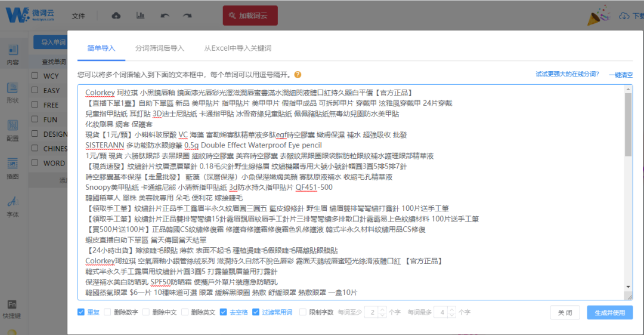644x335 pixels.
Task: Enable the 删除中文 checkbox
Action: (146, 312)
